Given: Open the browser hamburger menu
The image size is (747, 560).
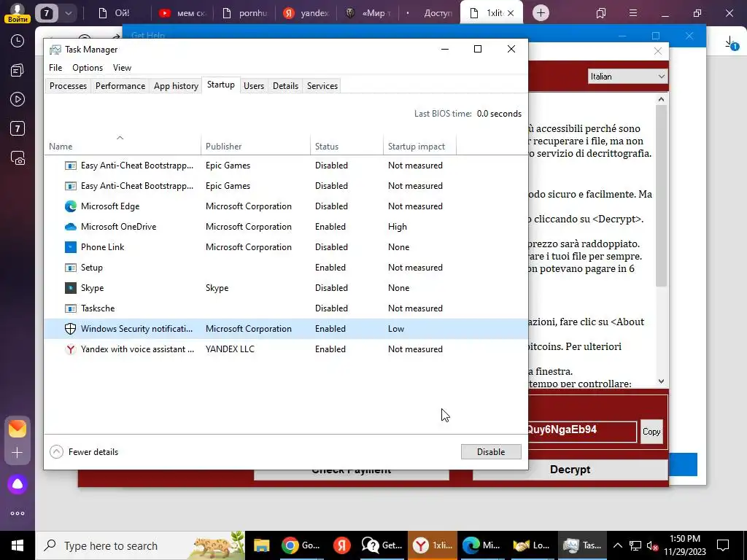Looking at the screenshot, I should point(633,13).
